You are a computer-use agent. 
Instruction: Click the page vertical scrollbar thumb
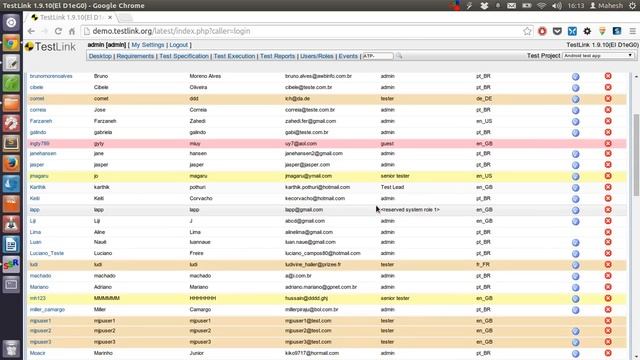(636, 155)
